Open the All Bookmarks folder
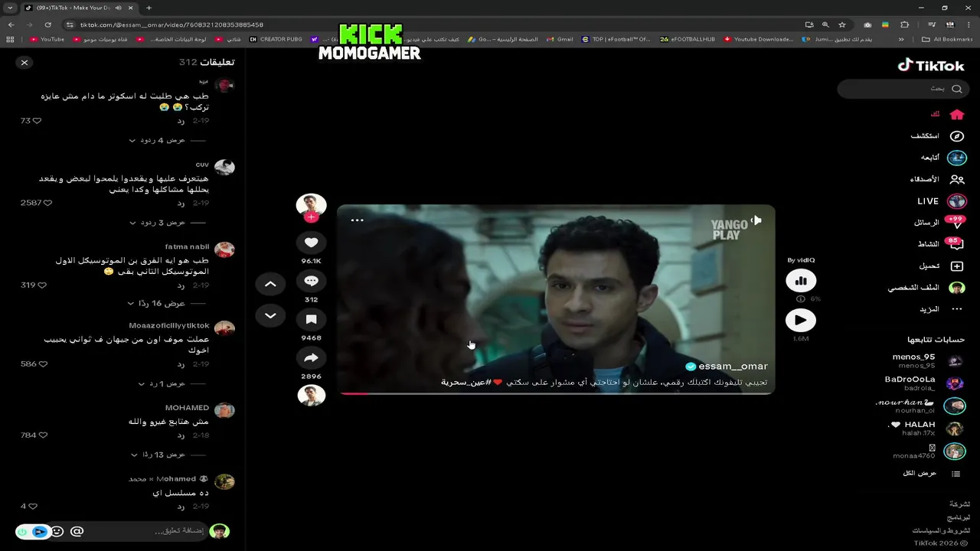 coord(948,39)
